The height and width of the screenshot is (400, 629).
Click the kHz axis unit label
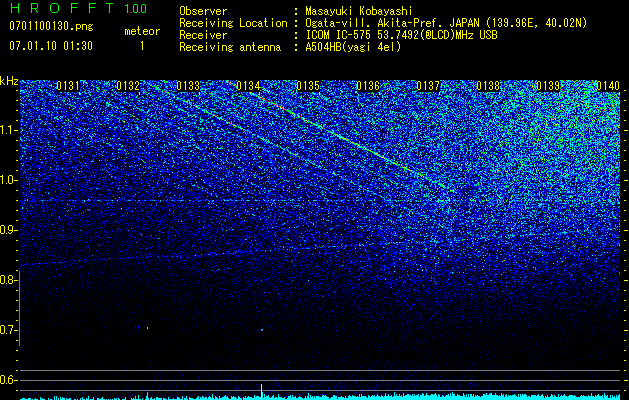(x=9, y=81)
